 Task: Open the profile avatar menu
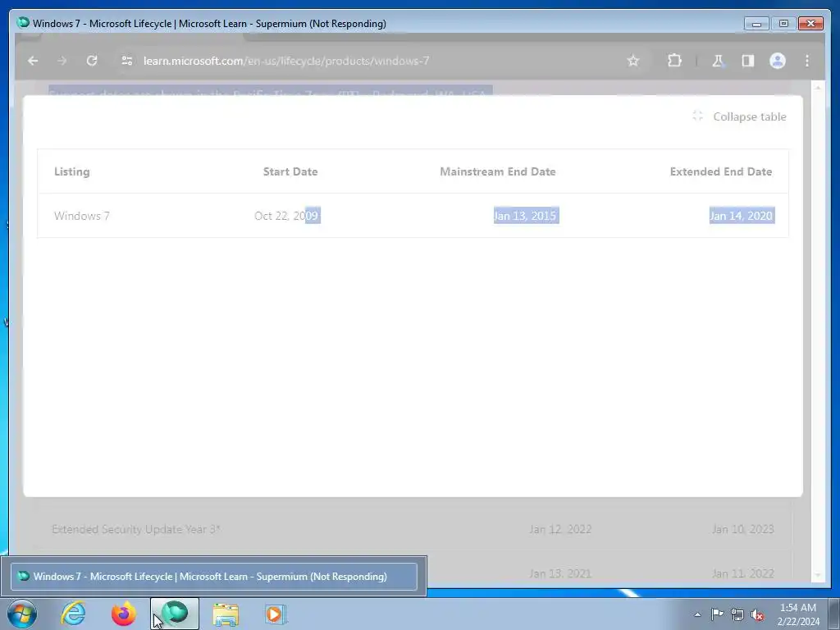(778, 61)
